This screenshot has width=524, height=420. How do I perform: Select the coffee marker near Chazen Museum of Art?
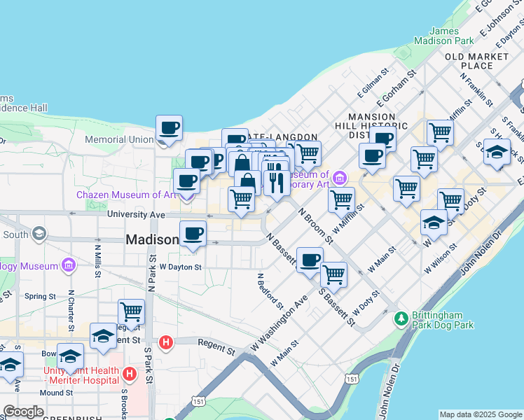pyautogui.click(x=187, y=182)
